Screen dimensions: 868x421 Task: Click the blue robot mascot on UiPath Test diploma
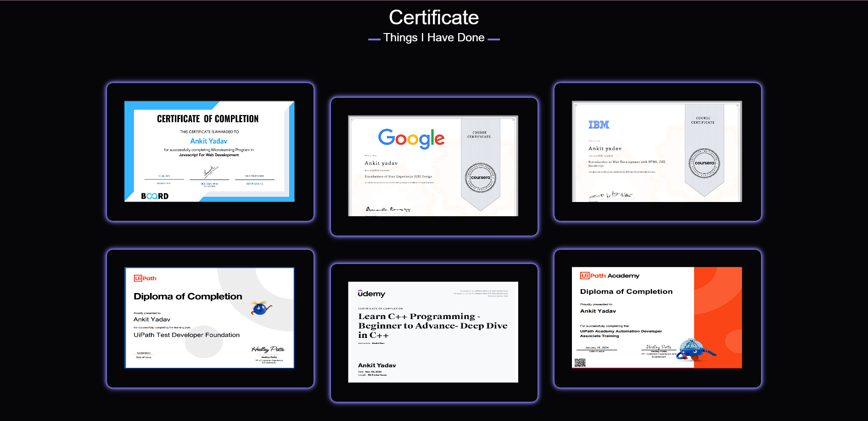tap(261, 308)
